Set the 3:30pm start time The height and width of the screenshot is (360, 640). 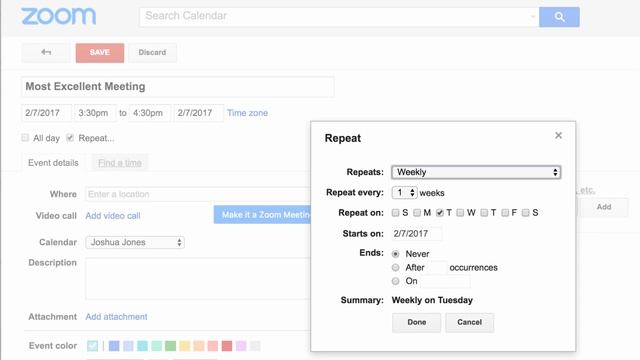pyautogui.click(x=95, y=113)
